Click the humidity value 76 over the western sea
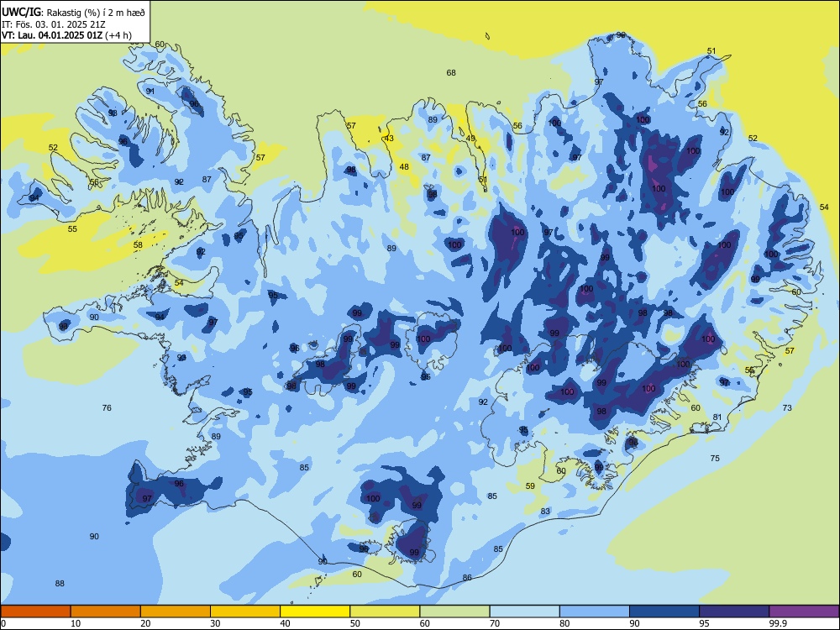The width and height of the screenshot is (840, 630). [x=107, y=407]
